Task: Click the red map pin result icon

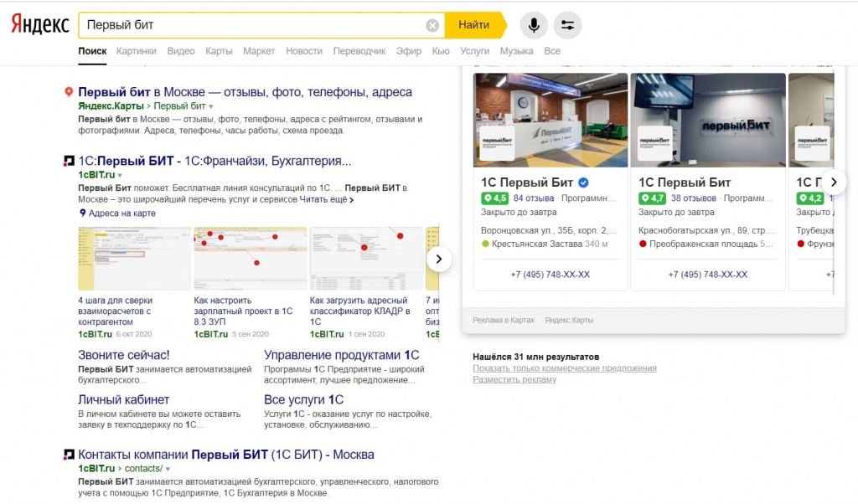Action: point(69,92)
